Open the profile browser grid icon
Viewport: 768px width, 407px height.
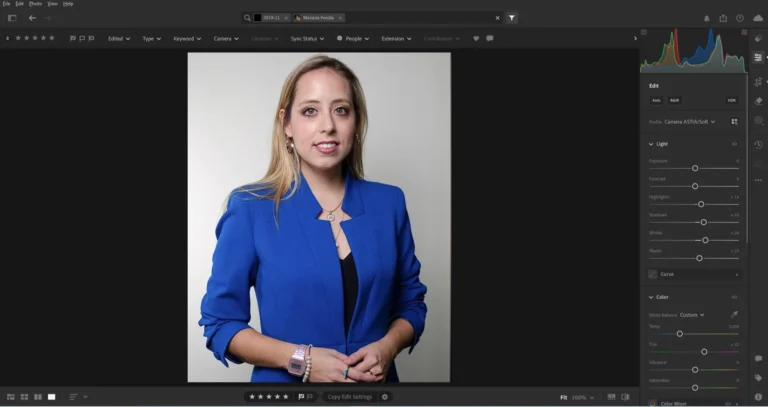734,122
